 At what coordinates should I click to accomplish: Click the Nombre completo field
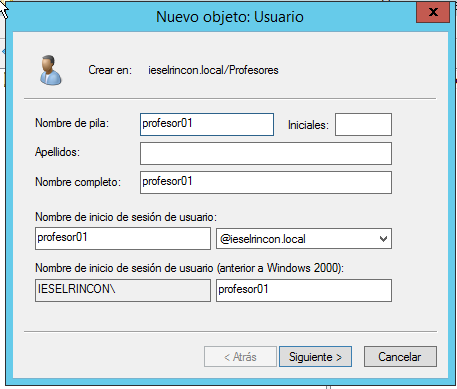coord(266,182)
